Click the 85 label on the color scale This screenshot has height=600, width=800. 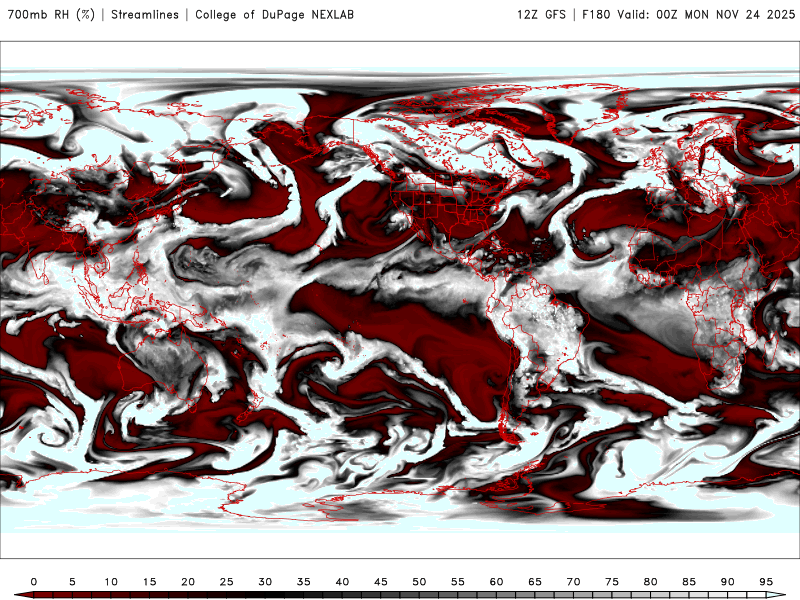(689, 582)
